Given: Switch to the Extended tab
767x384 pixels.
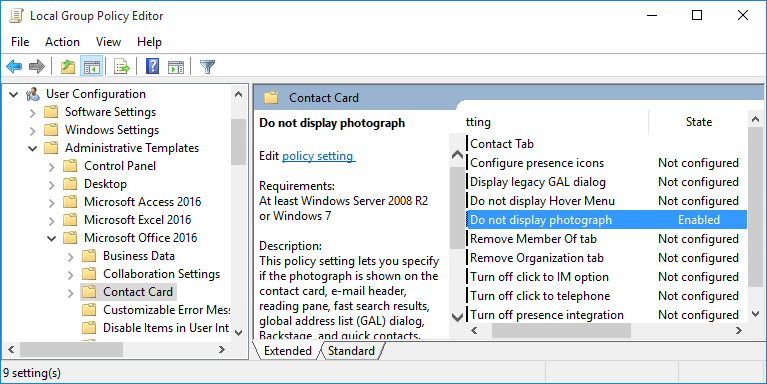Looking at the screenshot, I should tap(288, 351).
